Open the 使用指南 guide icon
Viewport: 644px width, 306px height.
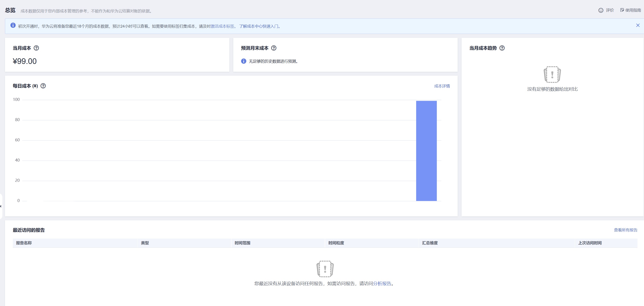coord(622,10)
